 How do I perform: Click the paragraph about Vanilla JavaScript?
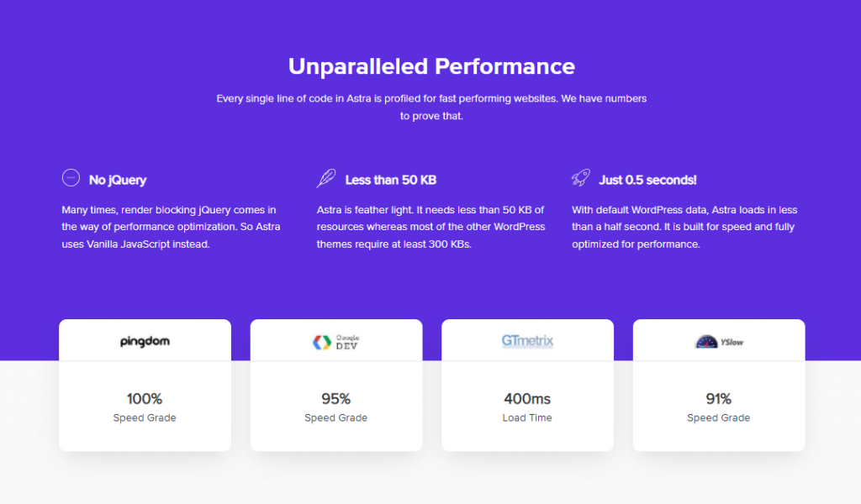pyautogui.click(x=172, y=227)
